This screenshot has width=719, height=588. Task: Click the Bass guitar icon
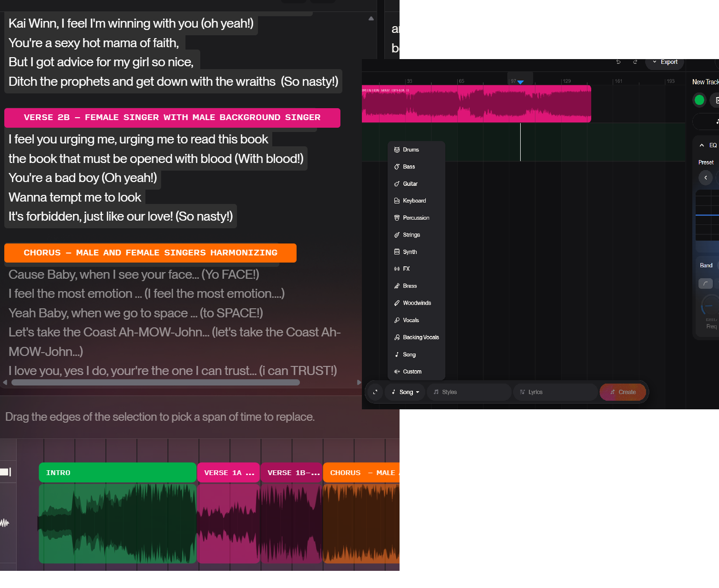coord(397,167)
